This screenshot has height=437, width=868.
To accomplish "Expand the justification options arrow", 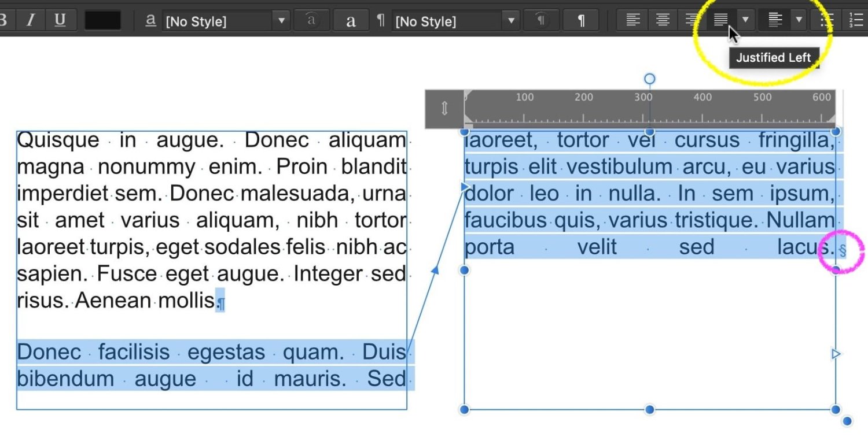I will pyautogui.click(x=745, y=19).
